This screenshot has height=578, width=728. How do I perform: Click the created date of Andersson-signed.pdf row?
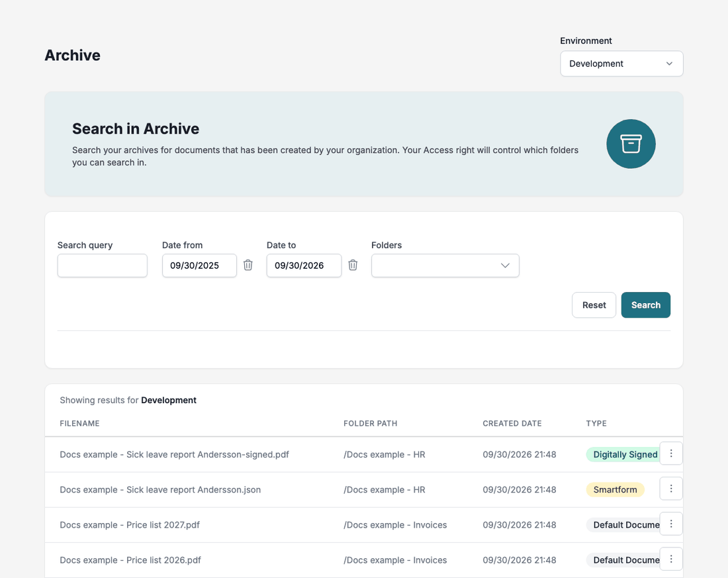[520, 454]
